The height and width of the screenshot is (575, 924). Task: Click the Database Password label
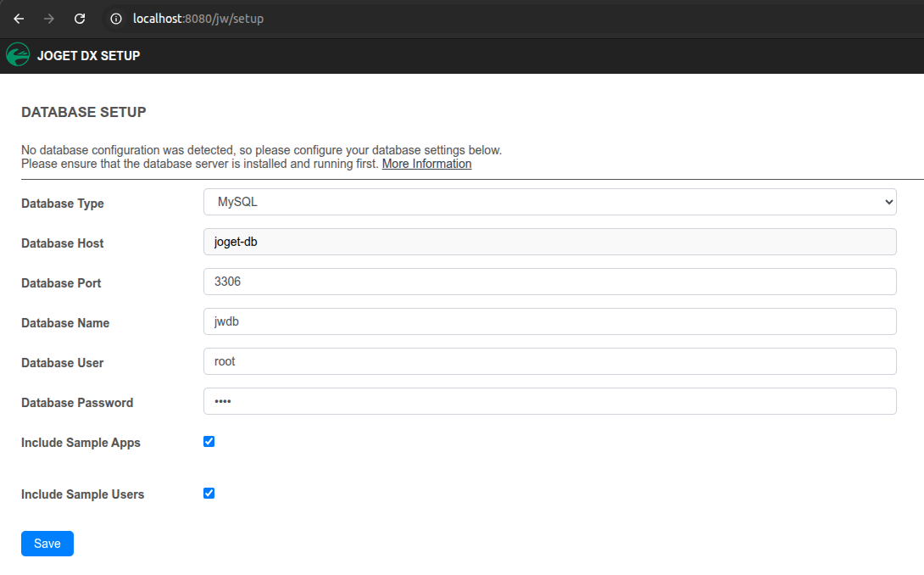pyautogui.click(x=77, y=403)
